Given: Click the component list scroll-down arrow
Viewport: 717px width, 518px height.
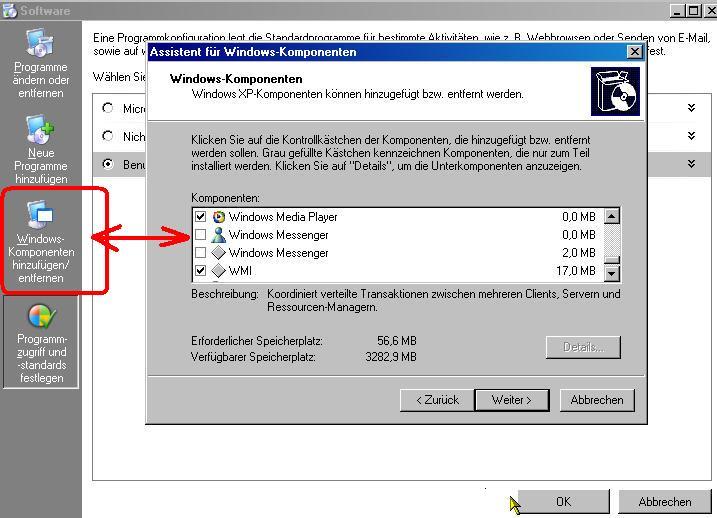Looking at the screenshot, I should 612,274.
